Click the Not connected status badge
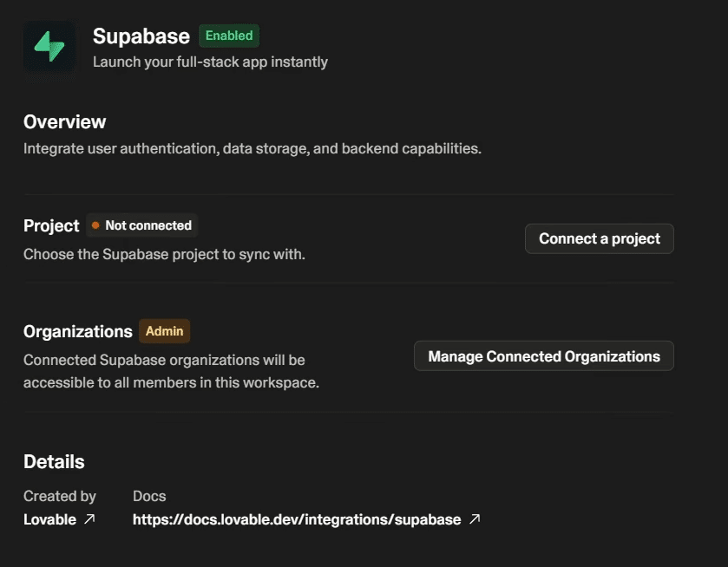Image resolution: width=728 pixels, height=567 pixels. 142,225
